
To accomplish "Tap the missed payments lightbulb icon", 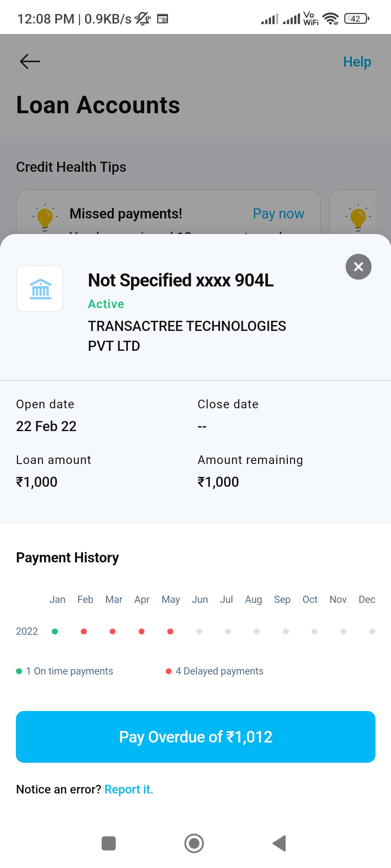I will [x=45, y=217].
